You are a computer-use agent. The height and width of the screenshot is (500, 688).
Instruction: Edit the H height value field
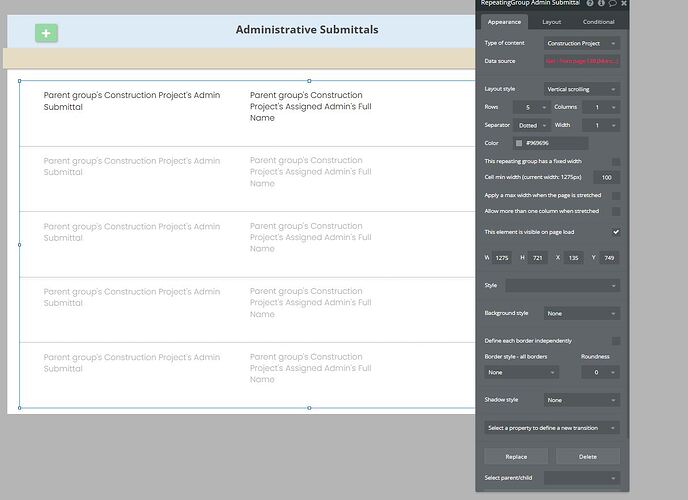[x=538, y=258]
